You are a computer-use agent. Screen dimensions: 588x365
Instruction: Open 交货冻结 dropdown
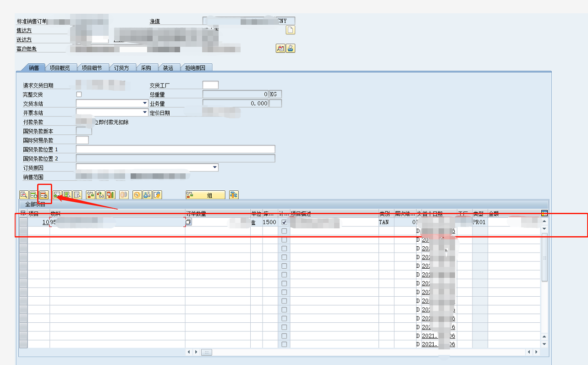144,103
